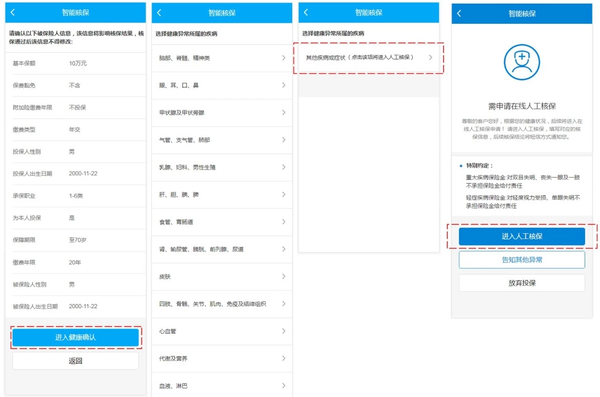The height and width of the screenshot is (397, 600).
Task: Expand the 眼、耳、口、鼻 row chevron
Action: 284,85
